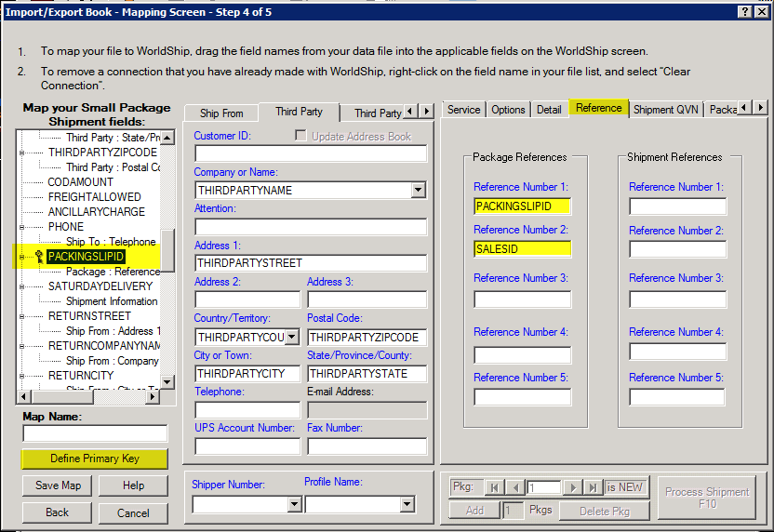Viewport: 774px width, 532px height.
Task: Expand the Country/Territory combo box
Action: tap(292, 337)
